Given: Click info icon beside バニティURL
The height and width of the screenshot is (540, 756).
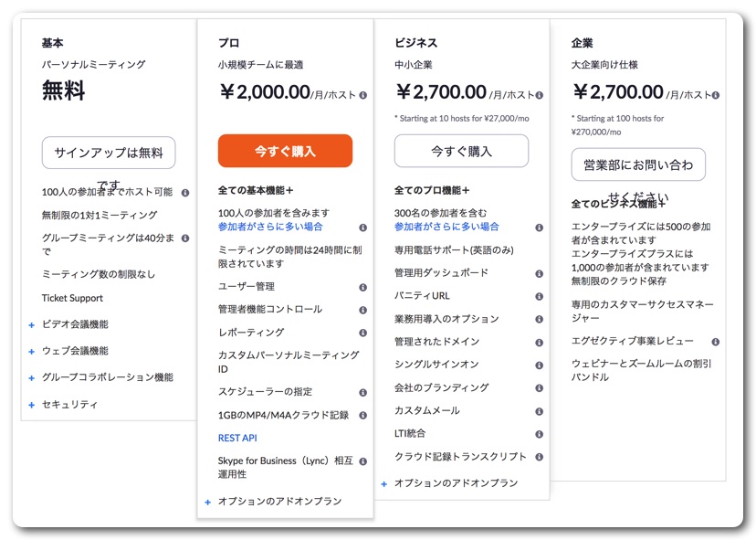Looking at the screenshot, I should click(539, 296).
